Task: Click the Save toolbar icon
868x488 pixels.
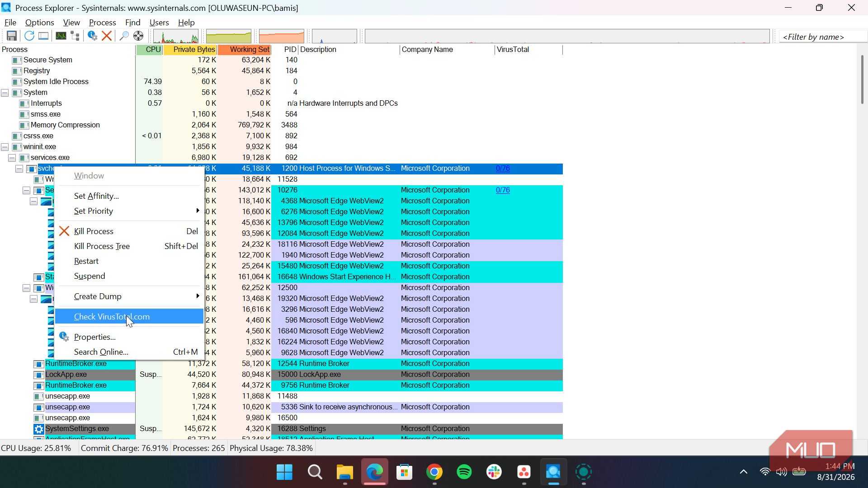Action: coord(12,36)
